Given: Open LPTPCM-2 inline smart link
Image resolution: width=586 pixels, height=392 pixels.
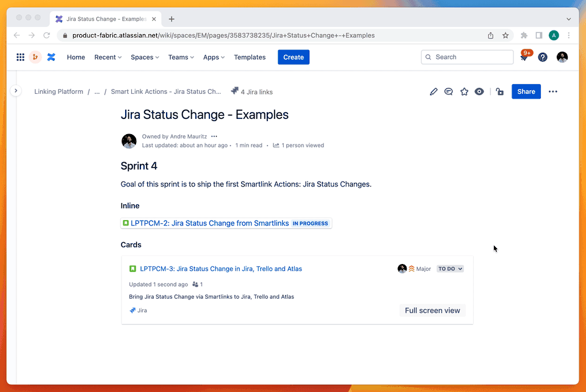Looking at the screenshot, I should click(209, 223).
